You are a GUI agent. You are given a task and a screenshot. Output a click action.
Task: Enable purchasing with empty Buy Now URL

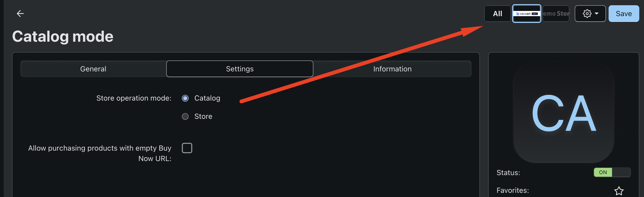pos(187,148)
